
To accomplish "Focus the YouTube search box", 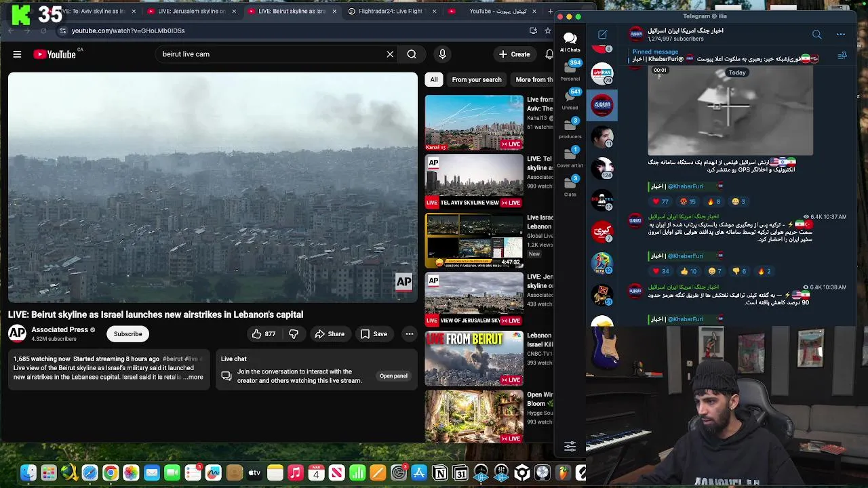I will (271, 54).
